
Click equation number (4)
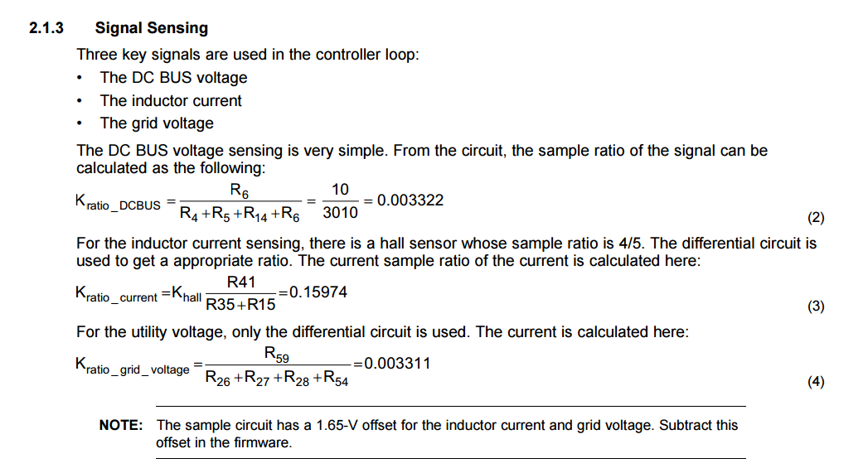[x=816, y=382]
